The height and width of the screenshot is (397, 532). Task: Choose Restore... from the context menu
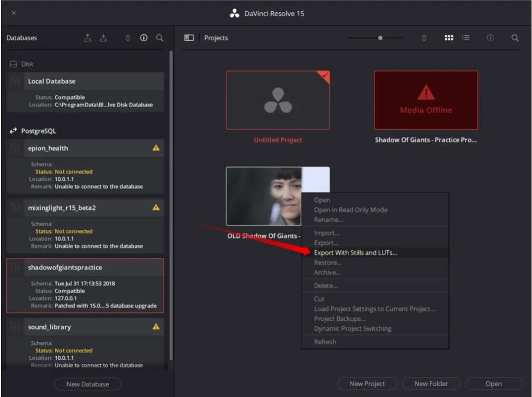(x=375, y=262)
